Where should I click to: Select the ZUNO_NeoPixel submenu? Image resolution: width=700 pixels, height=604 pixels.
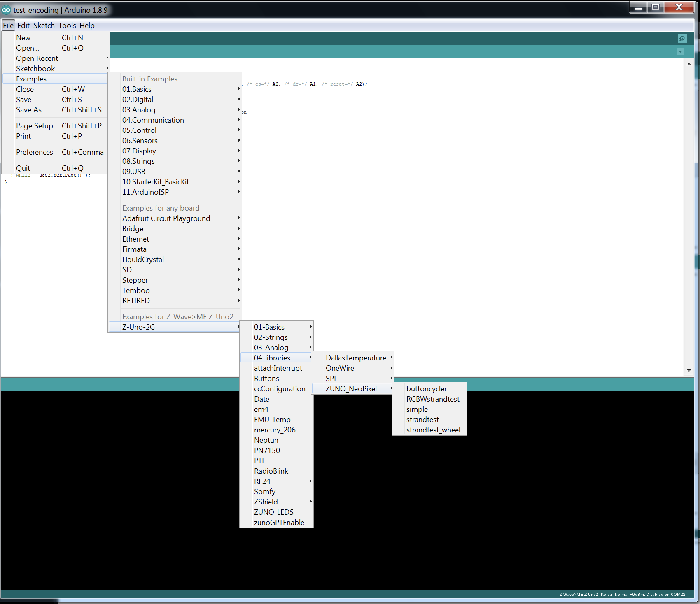[352, 388]
